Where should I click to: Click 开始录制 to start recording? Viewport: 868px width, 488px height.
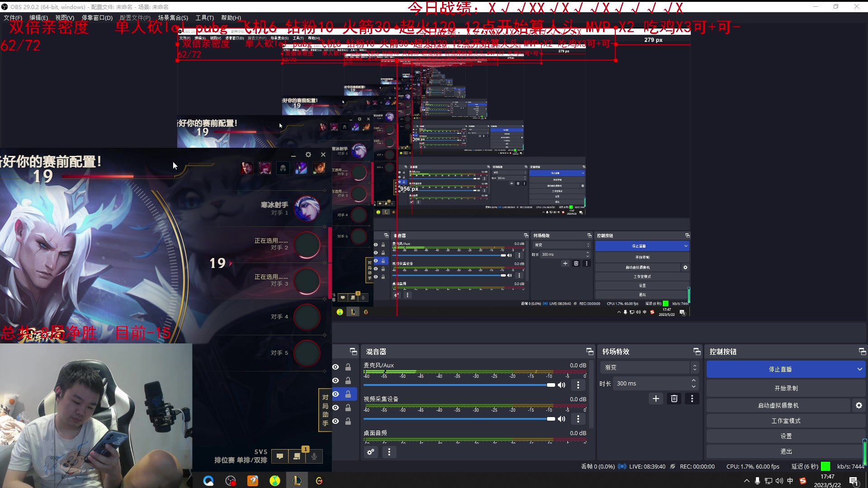(x=786, y=388)
